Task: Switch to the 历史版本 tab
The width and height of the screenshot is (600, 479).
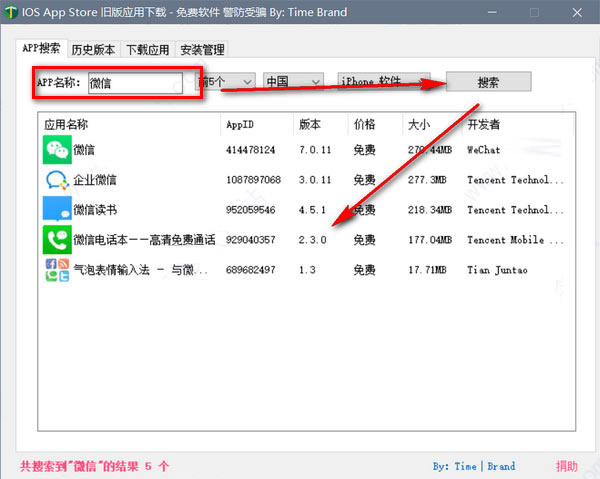Action: coord(93,50)
